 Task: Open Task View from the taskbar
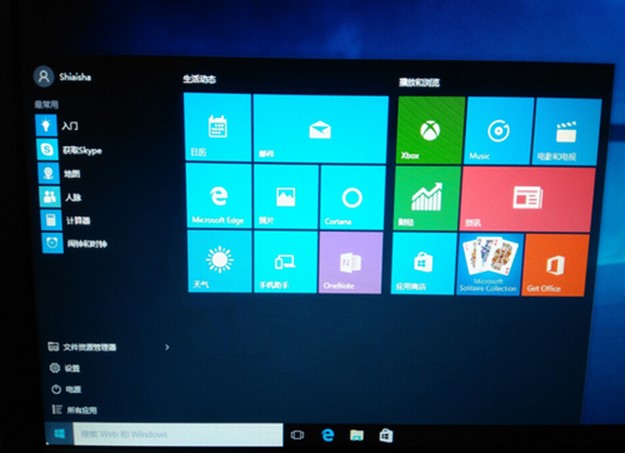[x=297, y=435]
